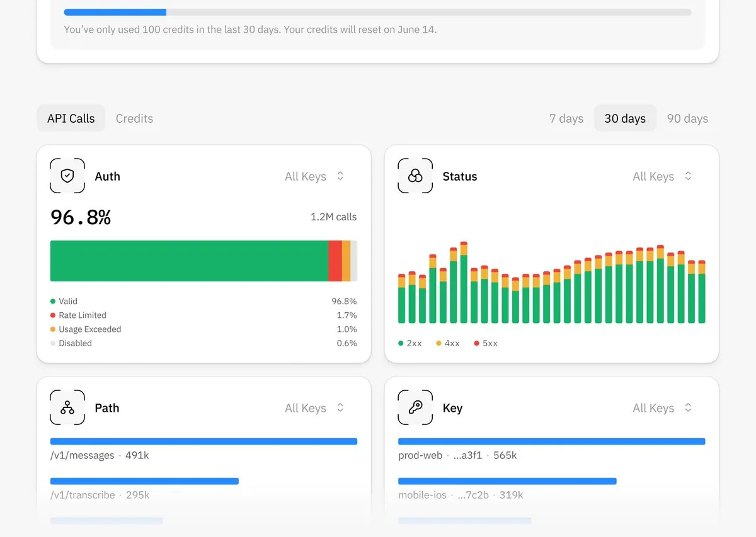Select the 7 days range
The image size is (756, 537).
pos(566,118)
